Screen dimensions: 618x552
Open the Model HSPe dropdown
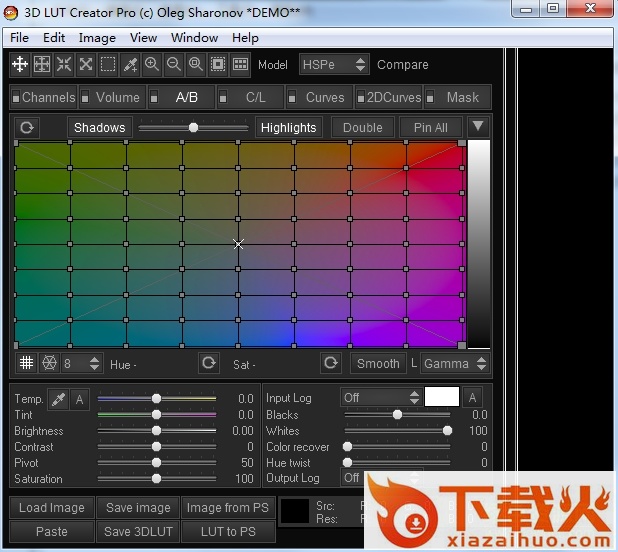[x=334, y=64]
